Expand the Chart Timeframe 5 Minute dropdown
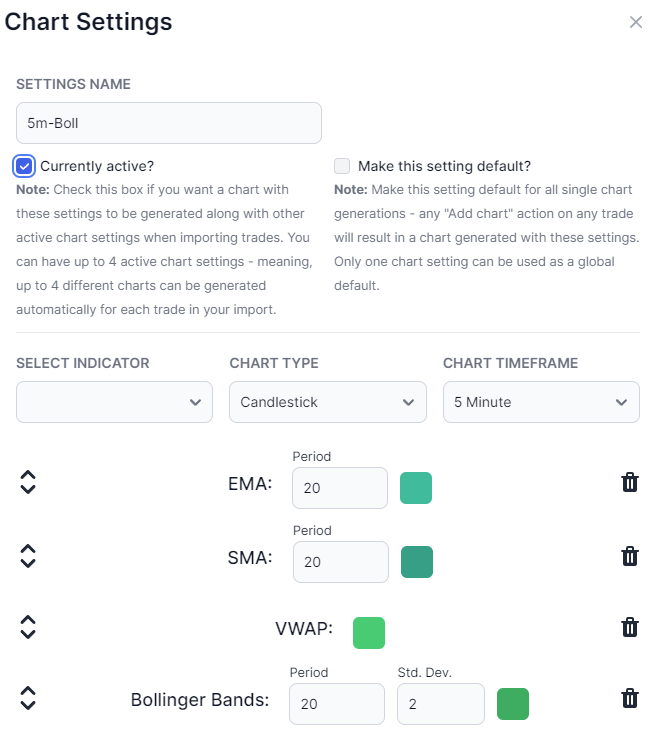 tap(541, 402)
